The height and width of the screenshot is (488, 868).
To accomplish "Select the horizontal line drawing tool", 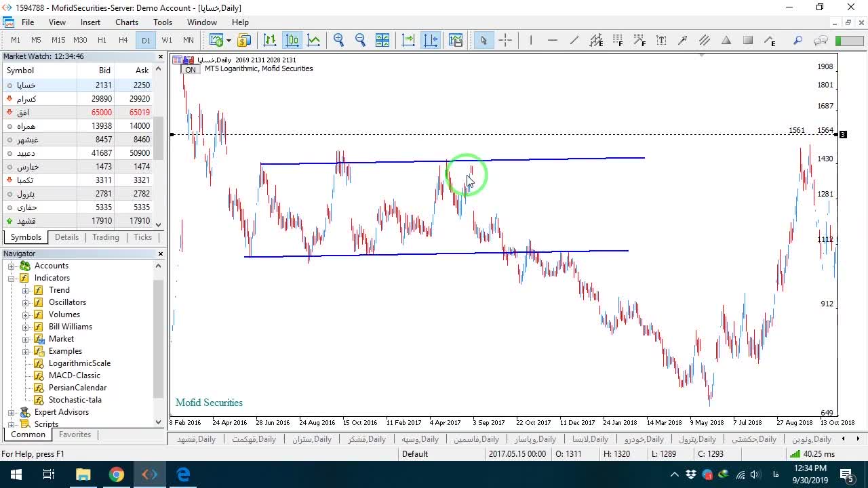I will tap(553, 40).
